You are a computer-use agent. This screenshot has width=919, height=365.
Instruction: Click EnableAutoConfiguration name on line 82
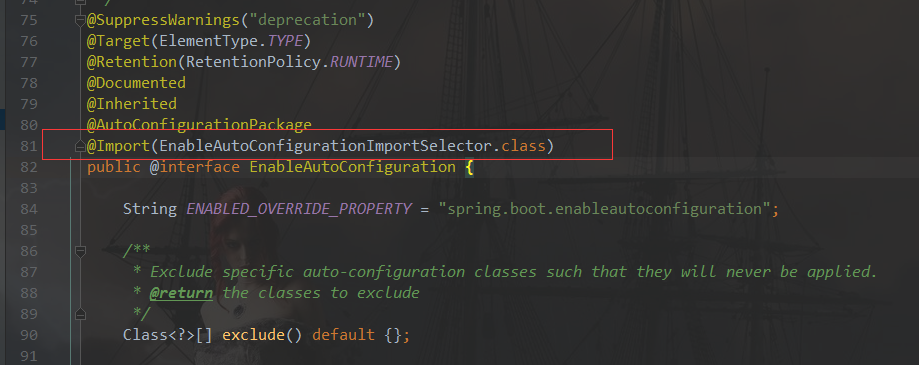pyautogui.click(x=353, y=167)
